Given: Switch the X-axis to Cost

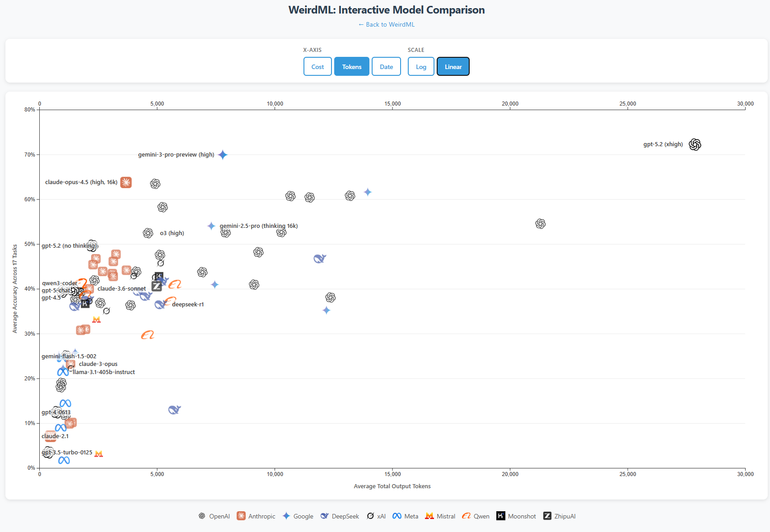Looking at the screenshot, I should (317, 66).
